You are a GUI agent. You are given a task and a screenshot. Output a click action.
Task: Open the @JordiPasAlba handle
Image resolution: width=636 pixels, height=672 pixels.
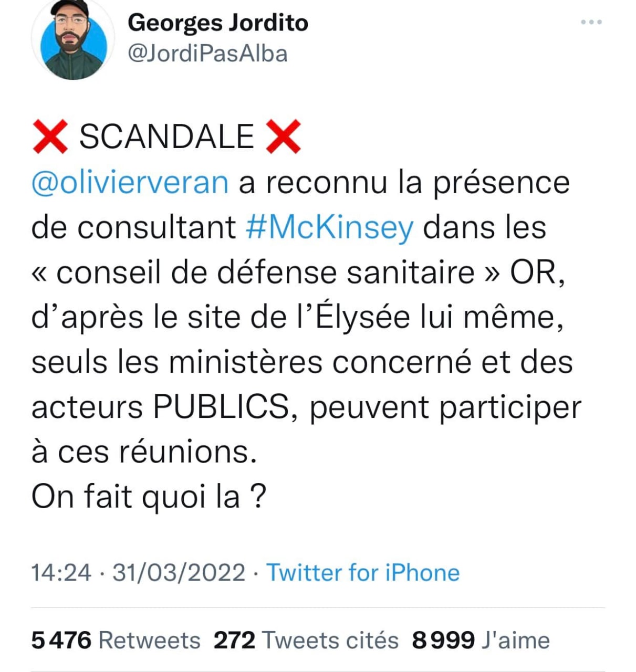pos(207,54)
